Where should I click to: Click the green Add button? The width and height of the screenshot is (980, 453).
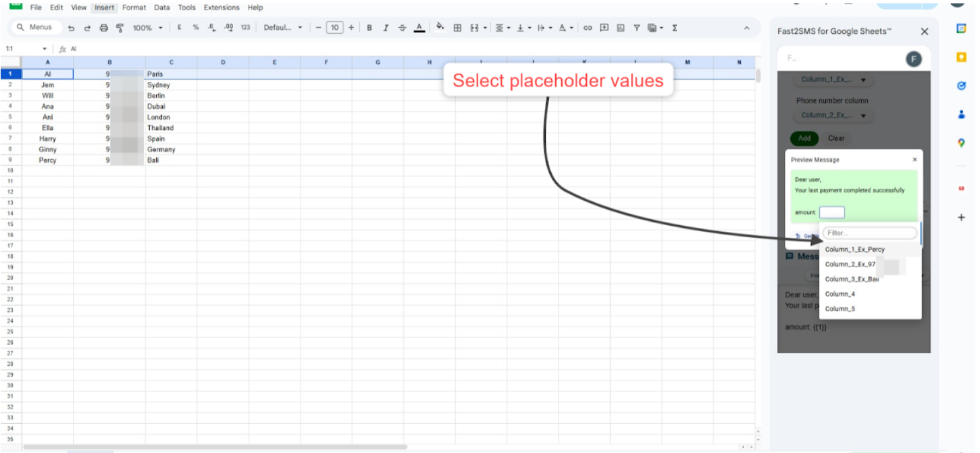click(804, 138)
